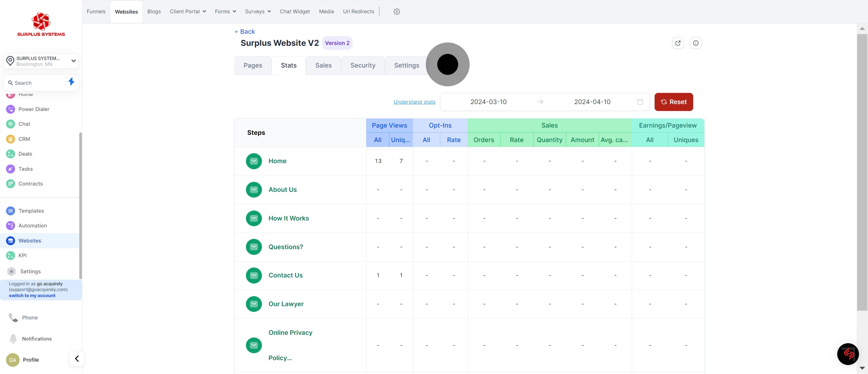Click the start date 2024-03-10 field
868x374 pixels.
click(x=488, y=102)
